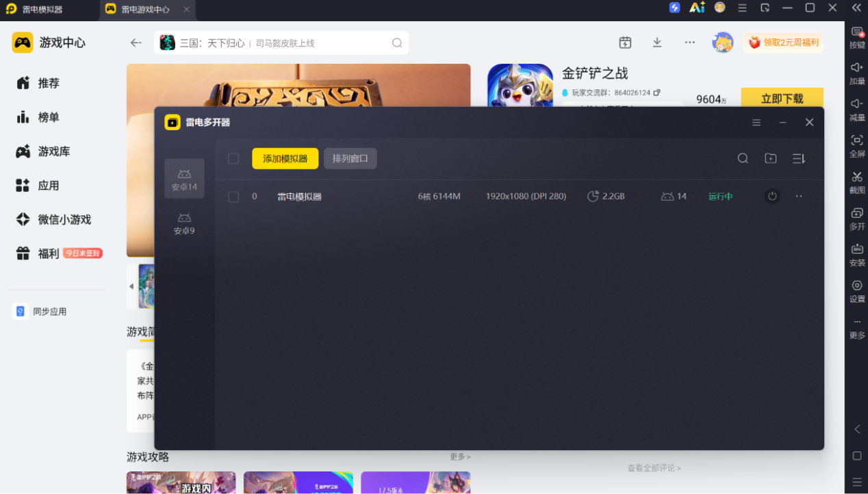
Task: Take a screenshot with 截图 scissors
Action: (x=857, y=182)
